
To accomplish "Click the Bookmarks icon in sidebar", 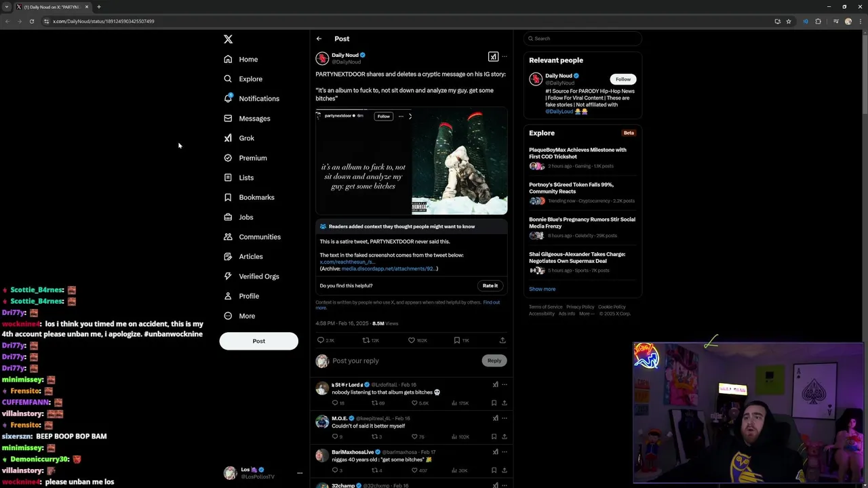I will tap(228, 197).
